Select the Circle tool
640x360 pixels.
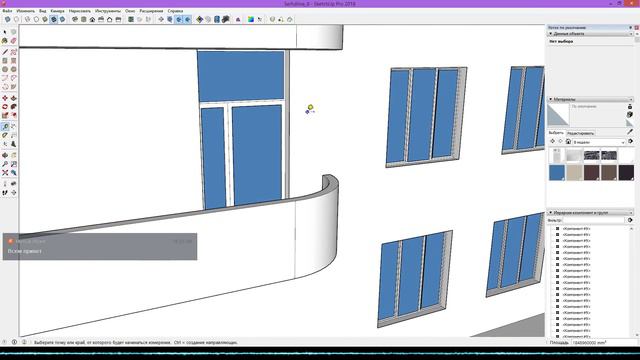click(x=5, y=69)
